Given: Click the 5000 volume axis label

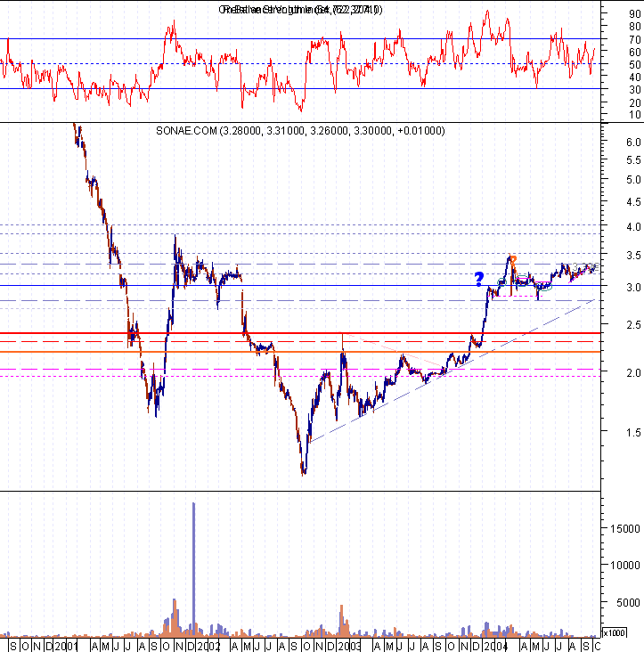Looking at the screenshot, I should click(x=628, y=602).
